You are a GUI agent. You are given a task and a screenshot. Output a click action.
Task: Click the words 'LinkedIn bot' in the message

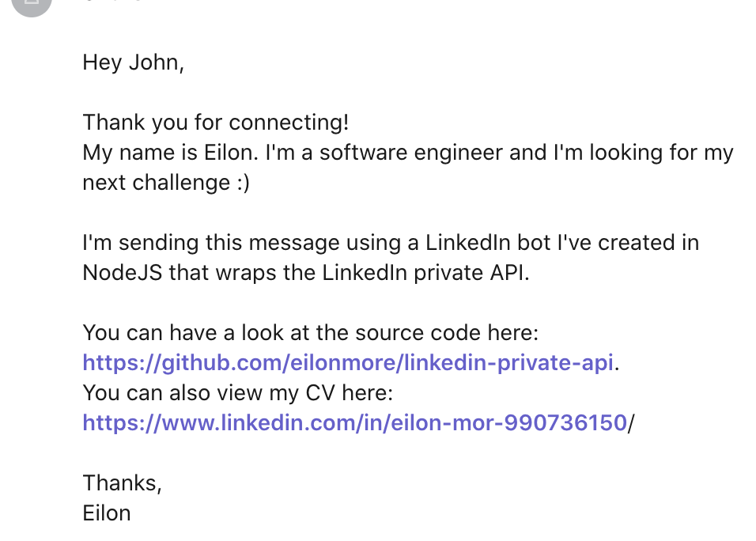[x=488, y=243]
